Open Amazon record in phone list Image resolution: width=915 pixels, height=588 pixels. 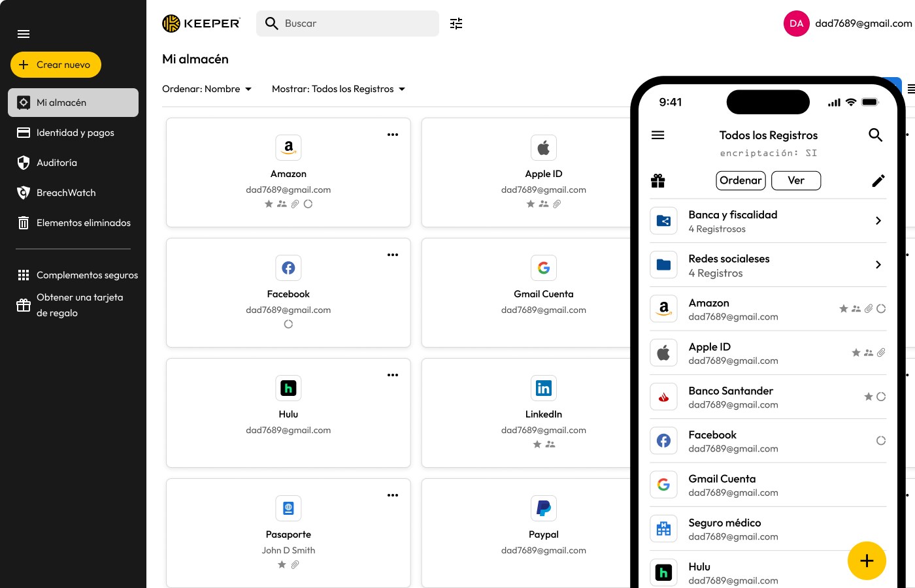click(x=768, y=309)
